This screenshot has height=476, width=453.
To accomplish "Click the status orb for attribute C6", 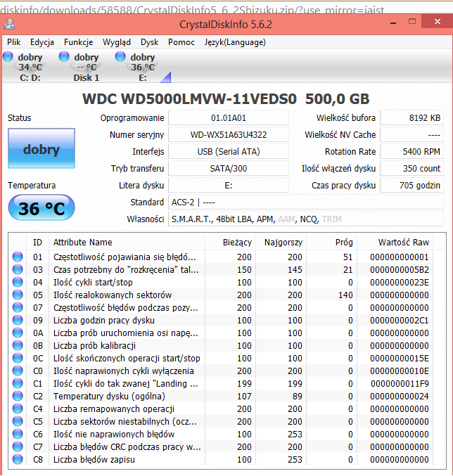I will coord(18,434).
